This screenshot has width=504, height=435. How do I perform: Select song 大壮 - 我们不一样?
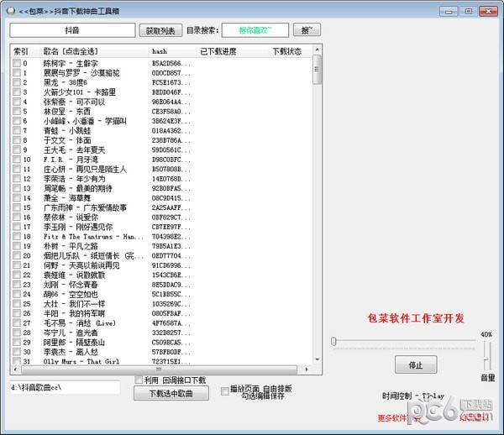pyautogui.click(x=74, y=304)
